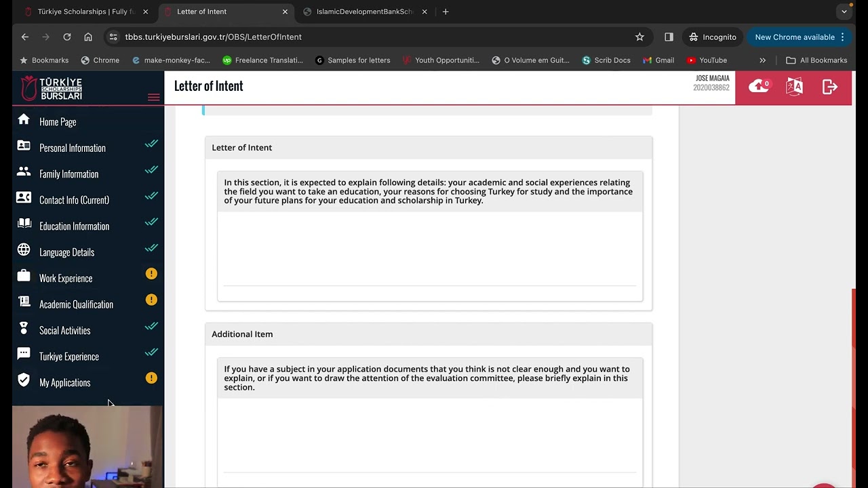The height and width of the screenshot is (488, 868).
Task: Click into the Letter of Intent text area
Action: pos(430,249)
